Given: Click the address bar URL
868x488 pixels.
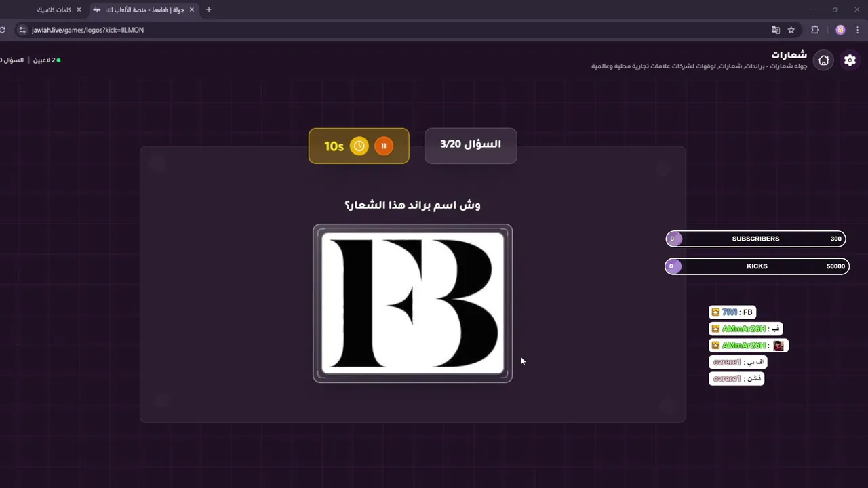Looking at the screenshot, I should pos(87,30).
